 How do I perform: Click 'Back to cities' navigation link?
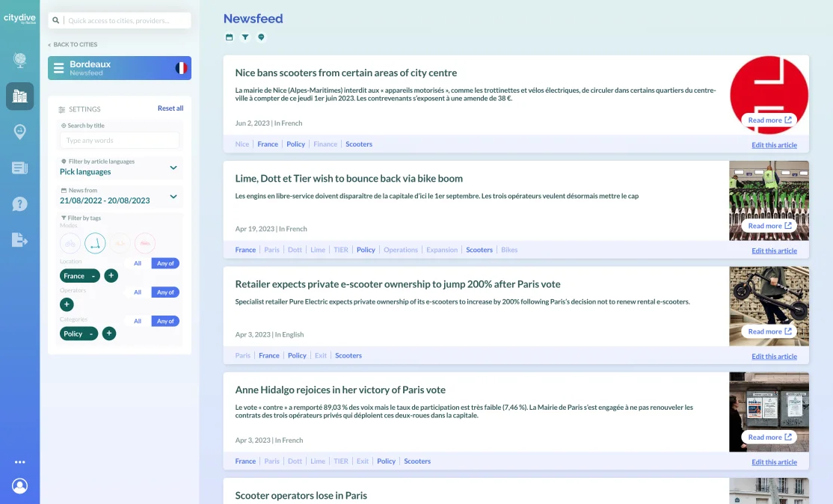pos(75,45)
